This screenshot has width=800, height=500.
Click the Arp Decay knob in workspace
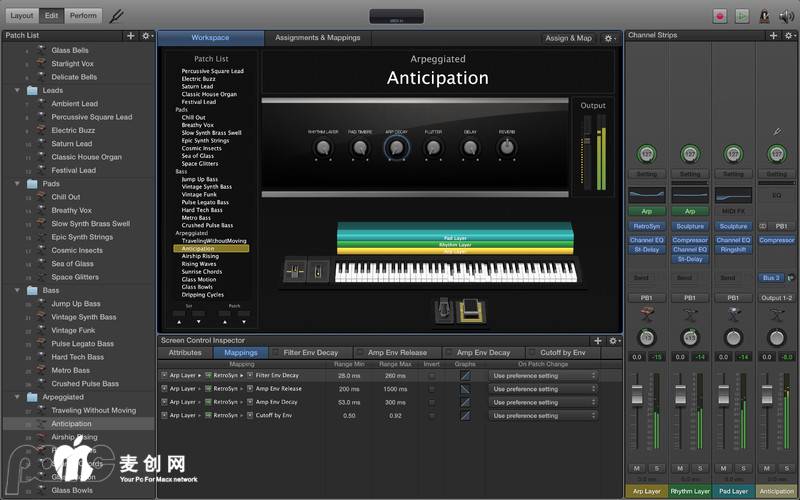click(x=396, y=148)
